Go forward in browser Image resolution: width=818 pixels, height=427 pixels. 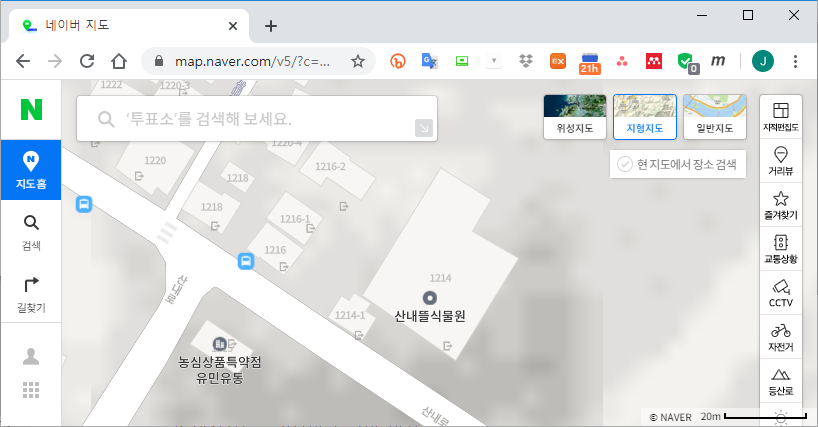tap(55, 61)
